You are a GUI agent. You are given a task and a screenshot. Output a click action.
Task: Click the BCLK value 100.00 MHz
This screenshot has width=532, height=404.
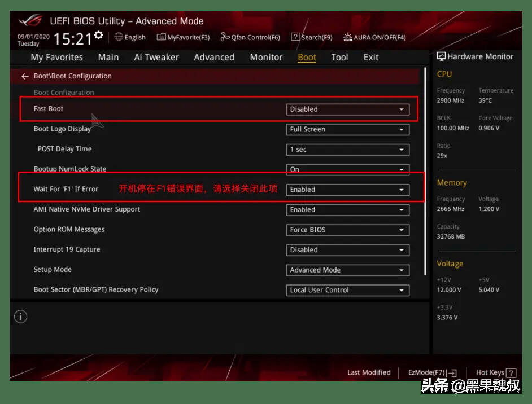coord(453,128)
